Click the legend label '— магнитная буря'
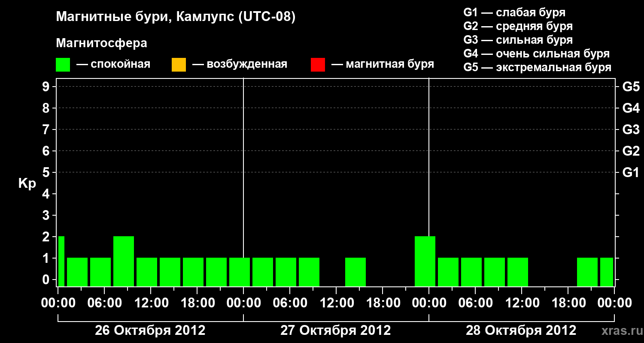 383,65
